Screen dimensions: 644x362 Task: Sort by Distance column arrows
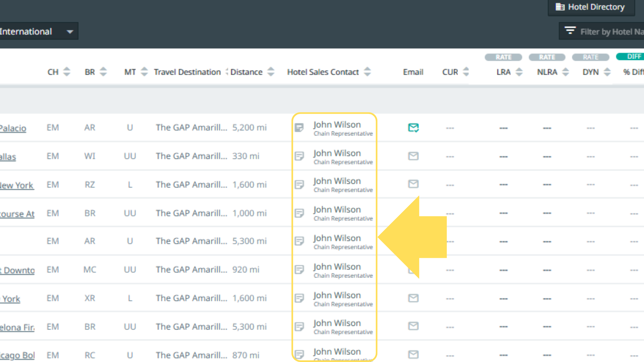point(271,72)
